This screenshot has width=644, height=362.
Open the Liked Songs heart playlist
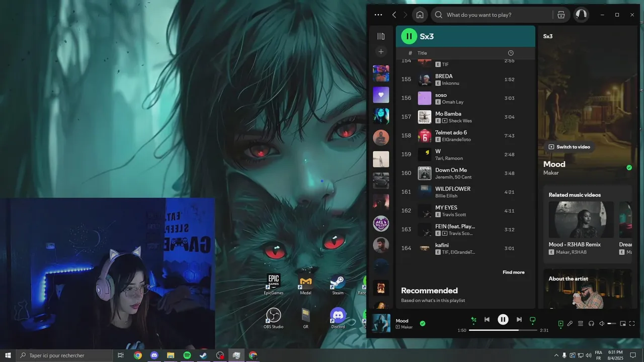tap(381, 95)
